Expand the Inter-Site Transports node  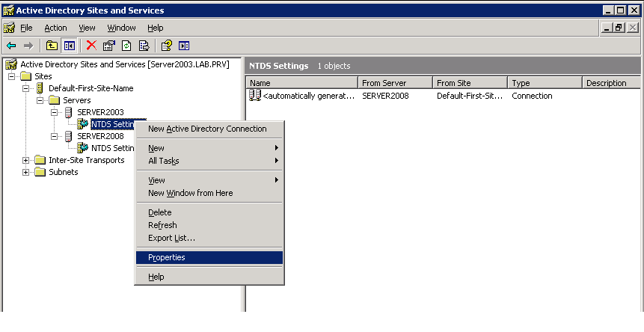pyautogui.click(x=25, y=161)
